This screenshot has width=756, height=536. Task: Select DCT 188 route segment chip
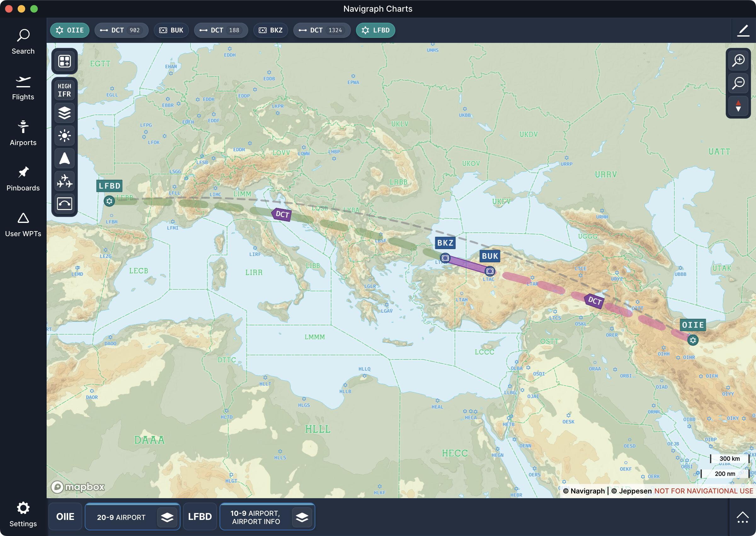click(x=221, y=30)
